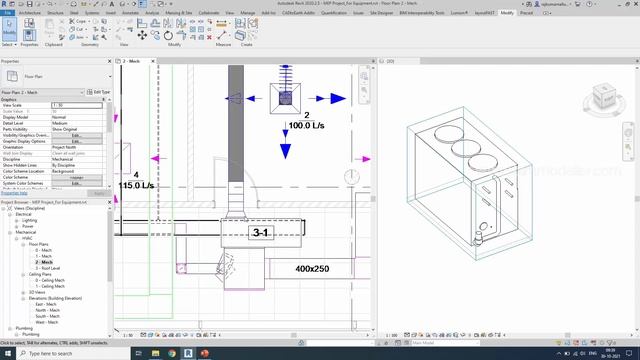Click the Align tool icon

(142, 23)
